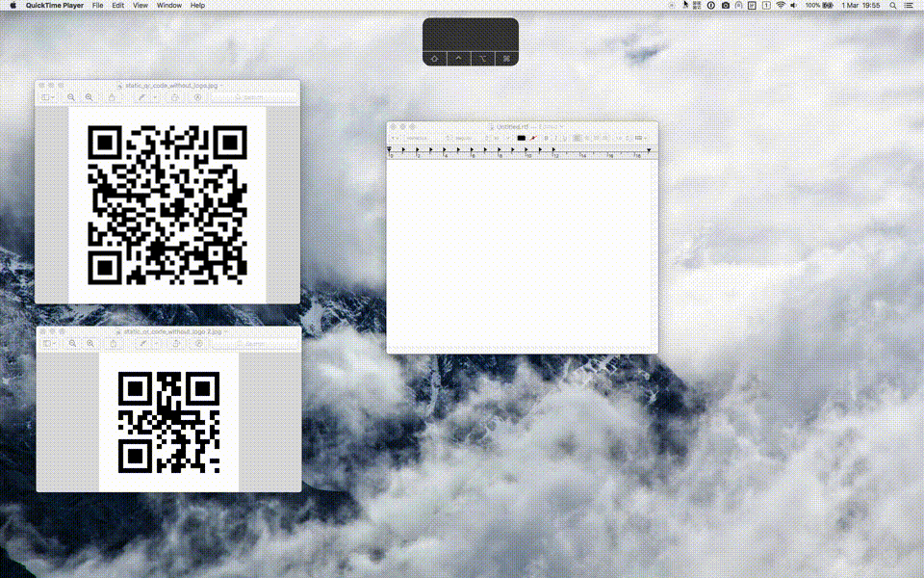This screenshot has width=924, height=578.
Task: Select the markup pen in top Preview window
Action: [142, 97]
